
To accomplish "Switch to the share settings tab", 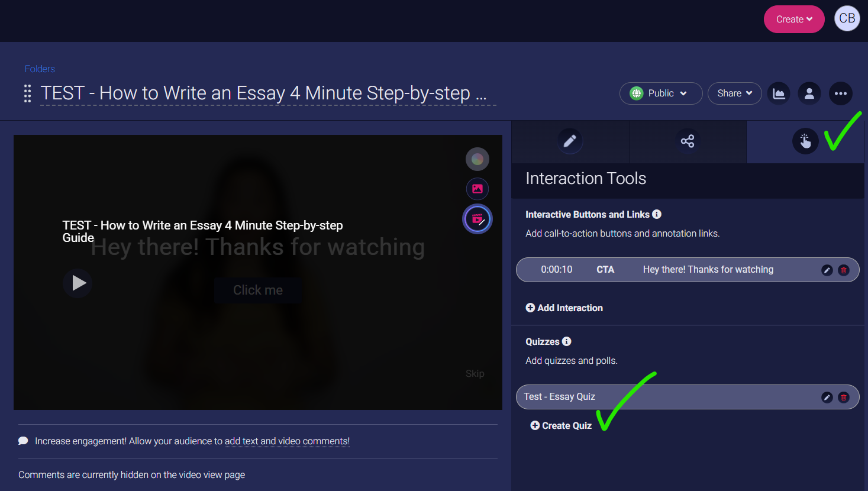I will tap(687, 141).
